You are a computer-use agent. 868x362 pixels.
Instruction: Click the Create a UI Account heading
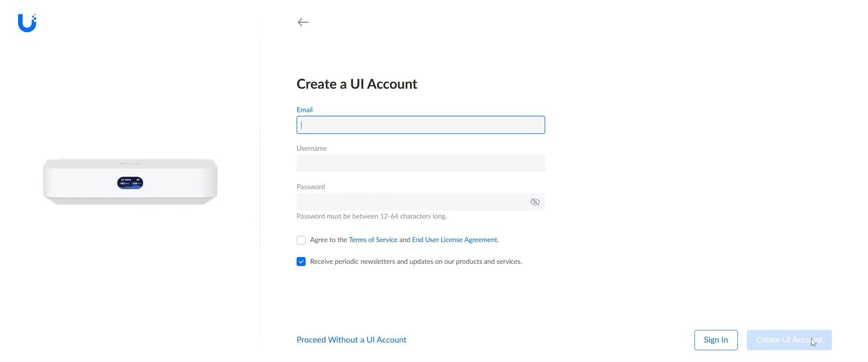[357, 84]
